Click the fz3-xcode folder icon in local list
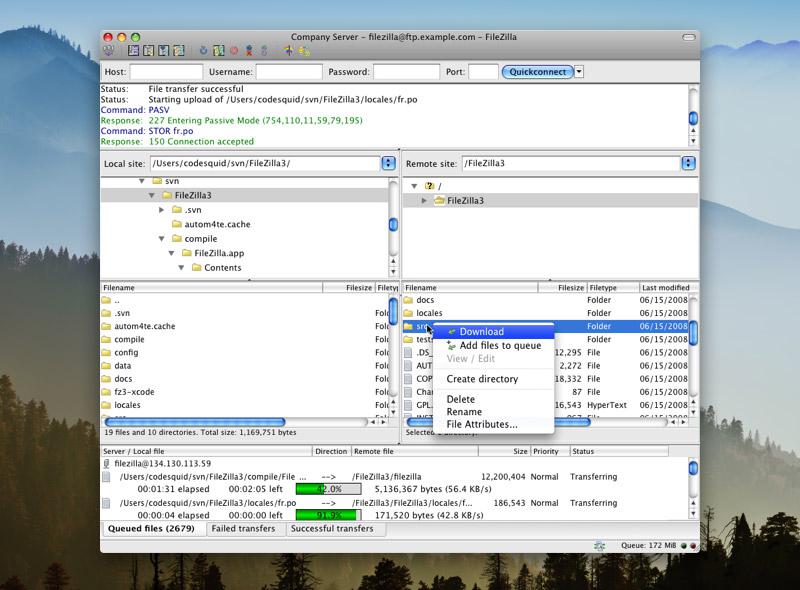800x590 pixels. coord(106,392)
